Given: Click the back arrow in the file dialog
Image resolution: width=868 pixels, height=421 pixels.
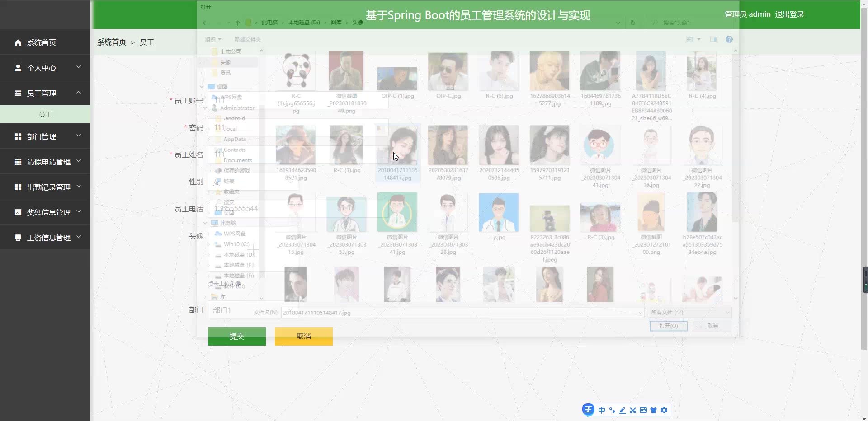Looking at the screenshot, I should (x=206, y=23).
